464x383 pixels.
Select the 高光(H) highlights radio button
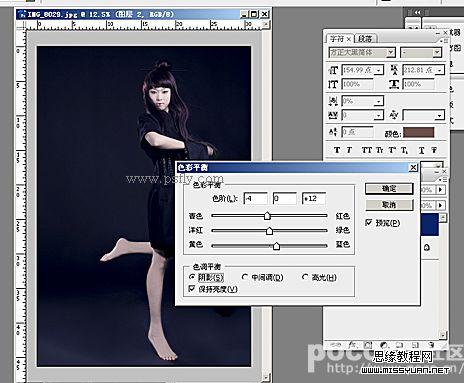pos(305,277)
